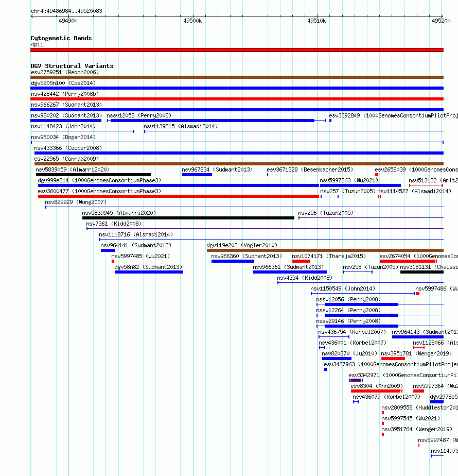Screen dimensions: 458x476
Task: Open the nsv966360 (Sudmant2013) blue bar
Action: [233, 261]
